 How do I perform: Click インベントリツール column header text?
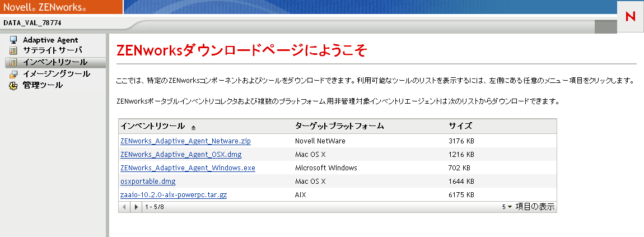[x=153, y=126]
